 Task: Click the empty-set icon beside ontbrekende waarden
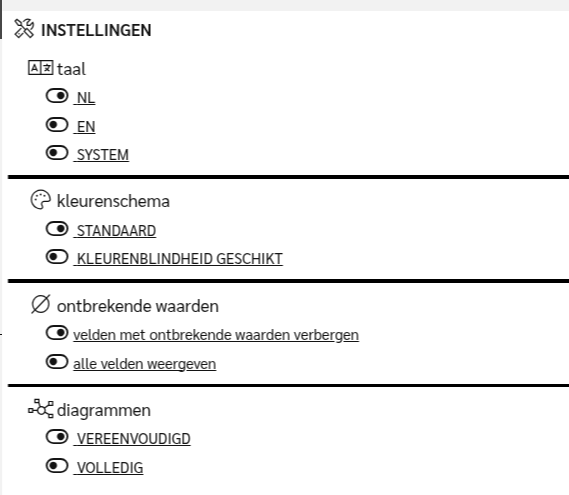pos(40,304)
